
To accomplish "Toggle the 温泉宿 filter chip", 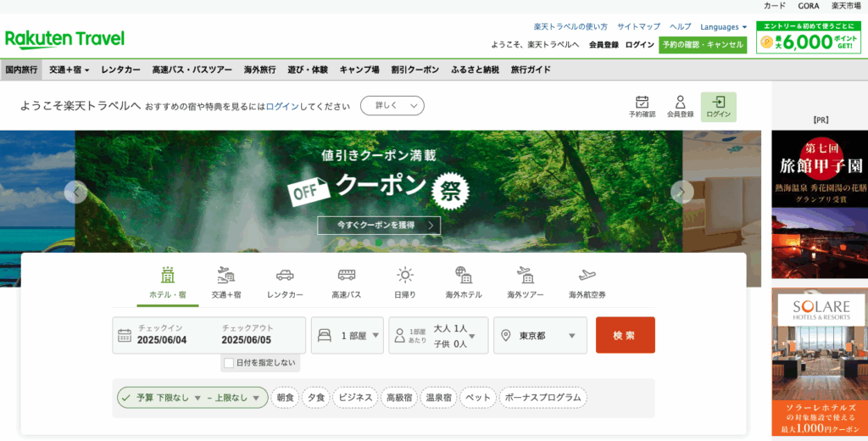I will point(438,397).
